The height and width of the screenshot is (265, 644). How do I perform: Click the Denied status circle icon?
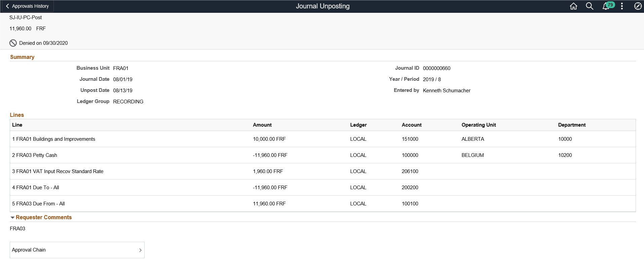point(13,43)
